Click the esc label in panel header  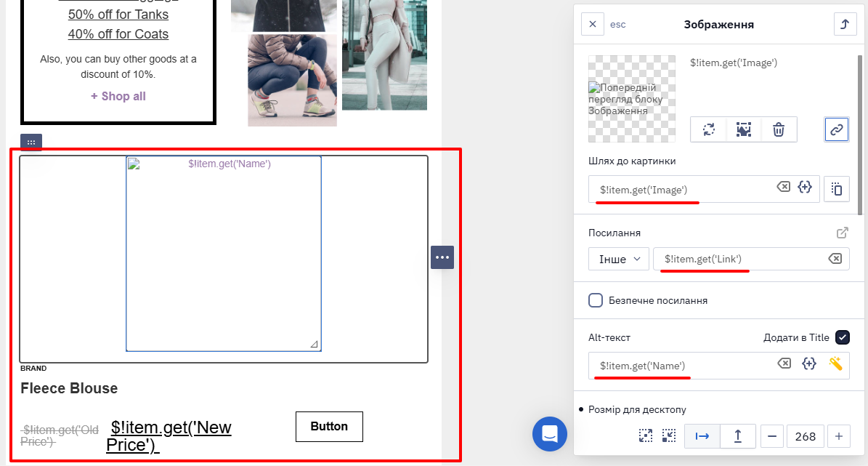coord(618,25)
